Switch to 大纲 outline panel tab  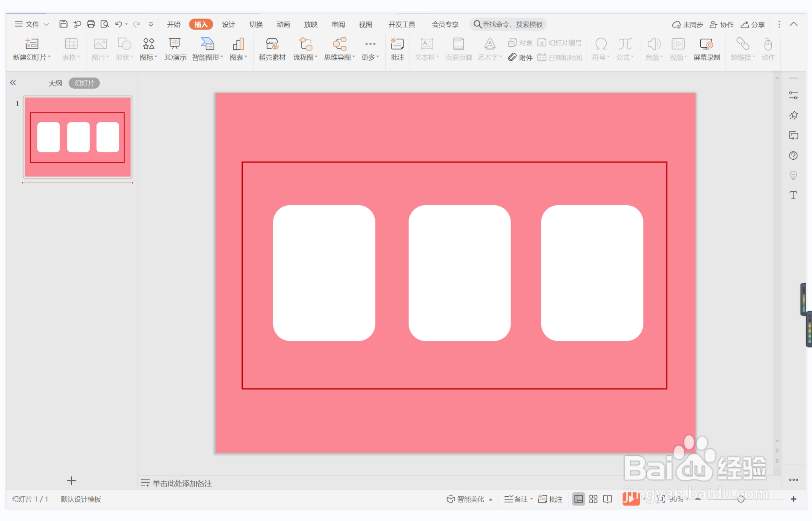55,83
